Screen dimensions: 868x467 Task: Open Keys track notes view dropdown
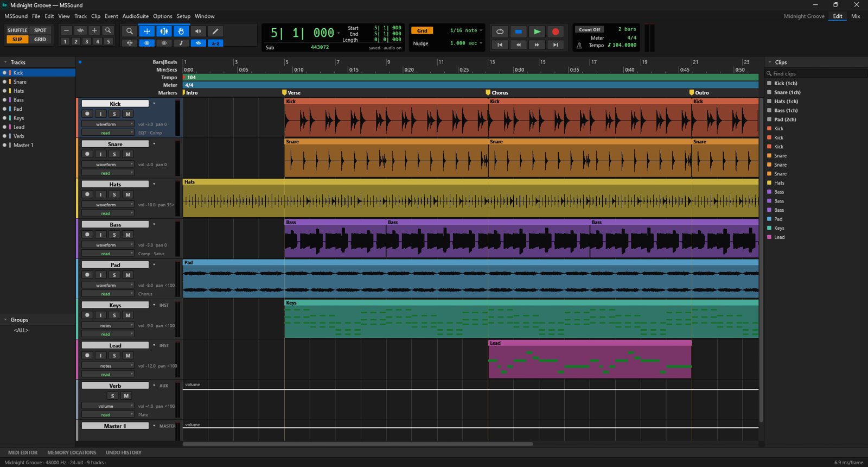[107, 325]
